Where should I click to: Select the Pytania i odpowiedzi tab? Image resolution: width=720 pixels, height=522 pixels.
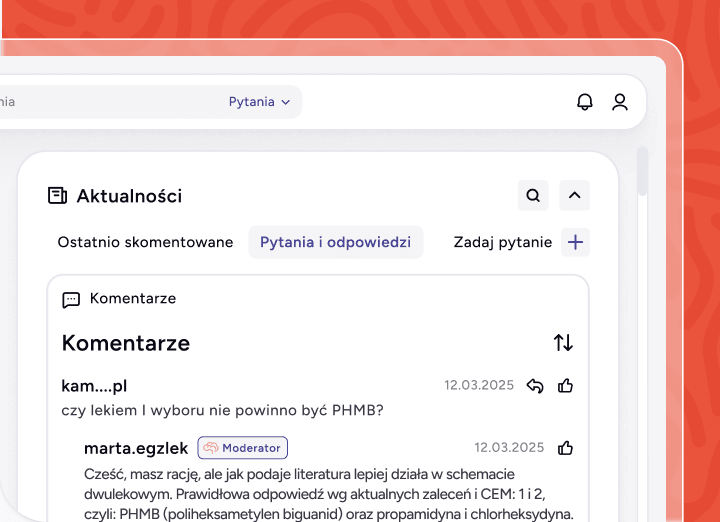pos(336,242)
